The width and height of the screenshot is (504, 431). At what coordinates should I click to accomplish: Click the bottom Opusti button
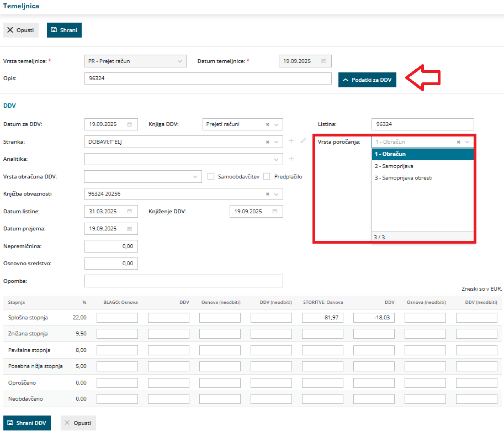[78, 423]
